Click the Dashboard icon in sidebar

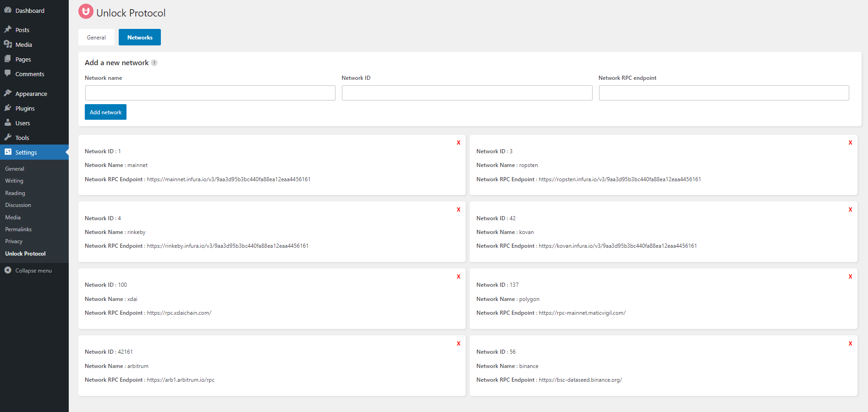8,10
